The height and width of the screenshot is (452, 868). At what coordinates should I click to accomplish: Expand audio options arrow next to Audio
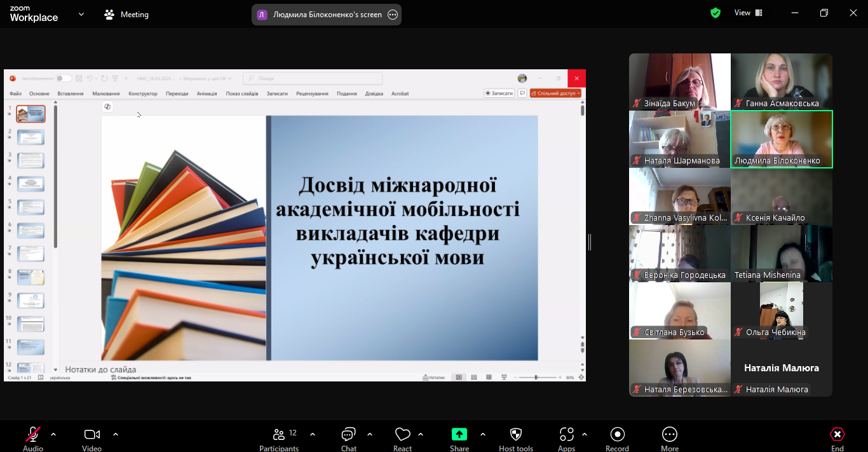point(53,435)
